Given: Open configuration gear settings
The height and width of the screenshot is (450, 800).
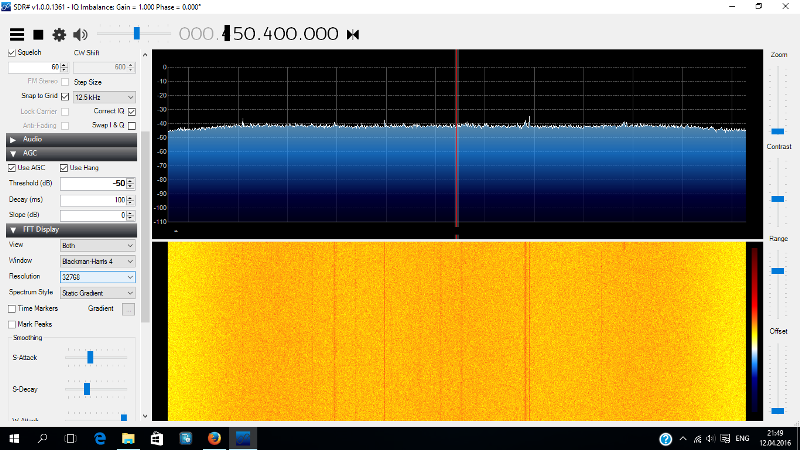Looking at the screenshot, I should pyautogui.click(x=59, y=35).
